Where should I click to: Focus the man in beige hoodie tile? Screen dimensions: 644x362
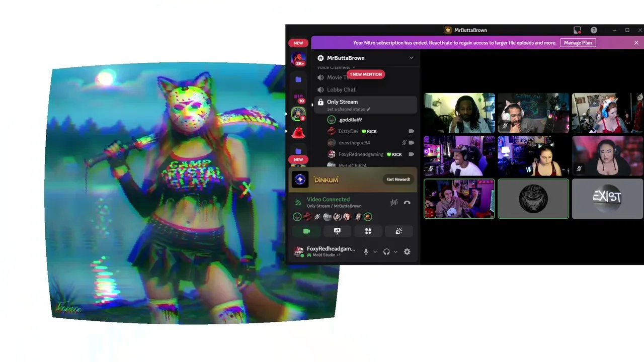pos(459,199)
